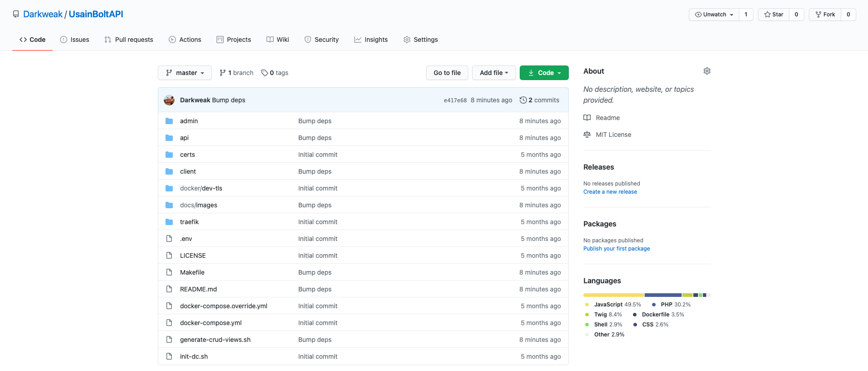Click the repository book icon beside Darkweak
Screen dimensions: 868x371
coord(16,14)
